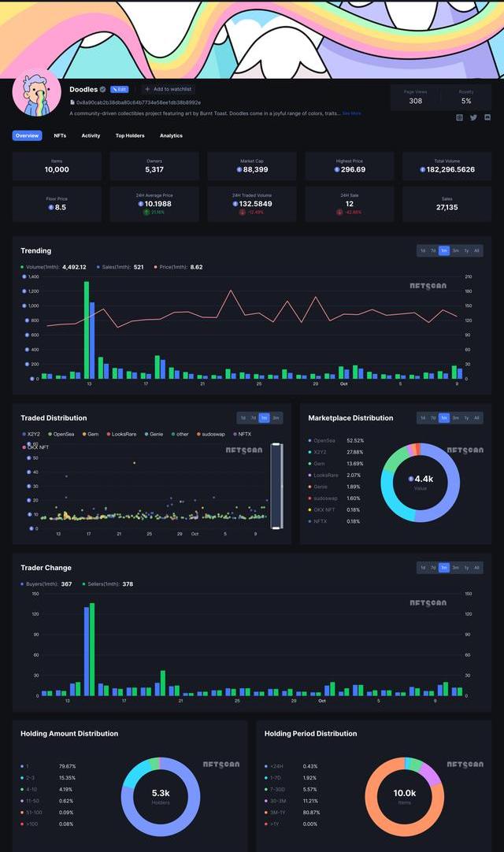This screenshot has height=852, width=504.
Task: Select 1m range in Trending chart
Action: (444, 250)
